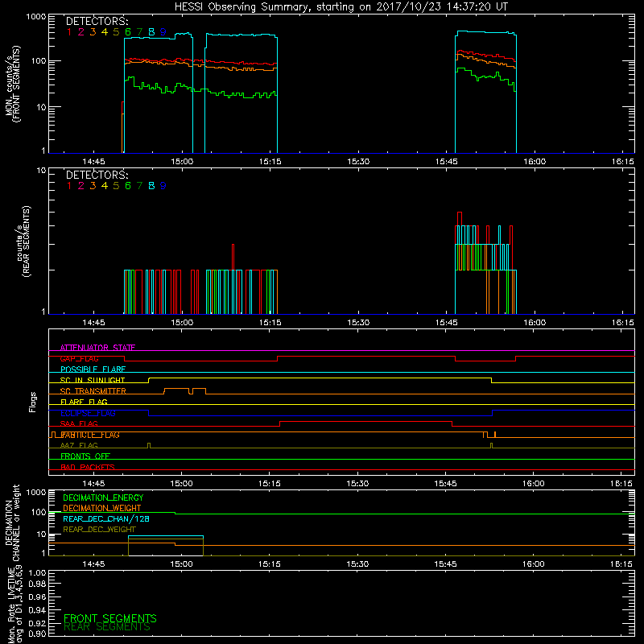The image size is (644, 644).
Task: Click 15:15 tick under decimation panel
Action: 270,564
